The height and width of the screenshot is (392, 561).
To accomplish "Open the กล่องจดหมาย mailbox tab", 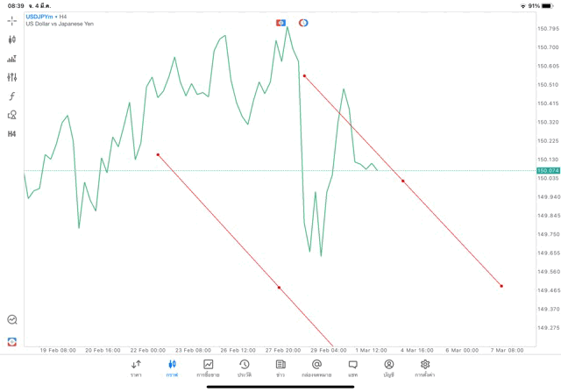I will coord(316,368).
